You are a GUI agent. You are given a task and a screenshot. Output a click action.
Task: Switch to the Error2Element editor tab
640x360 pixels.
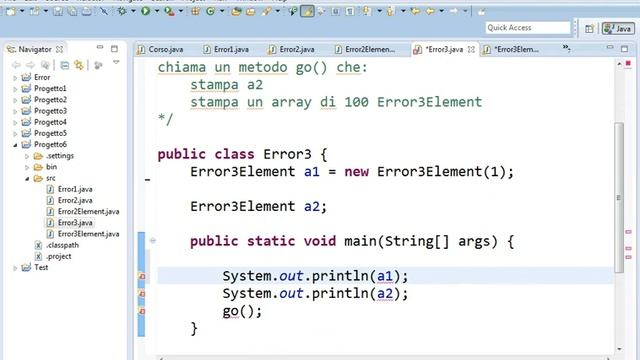click(x=365, y=49)
